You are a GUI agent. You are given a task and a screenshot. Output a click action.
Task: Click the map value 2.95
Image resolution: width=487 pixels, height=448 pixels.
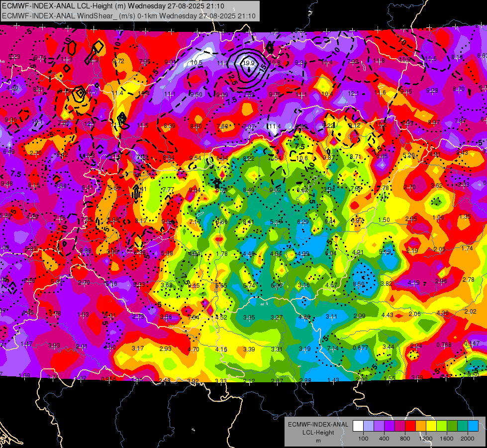click(x=411, y=219)
